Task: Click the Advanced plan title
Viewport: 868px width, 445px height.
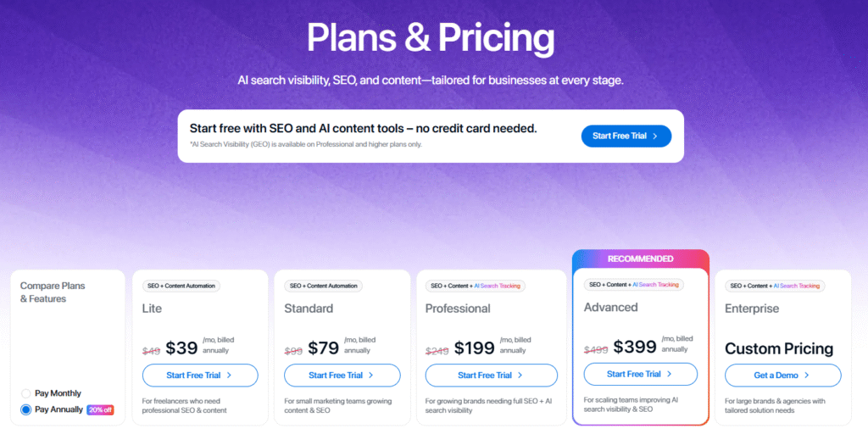Action: pos(610,307)
